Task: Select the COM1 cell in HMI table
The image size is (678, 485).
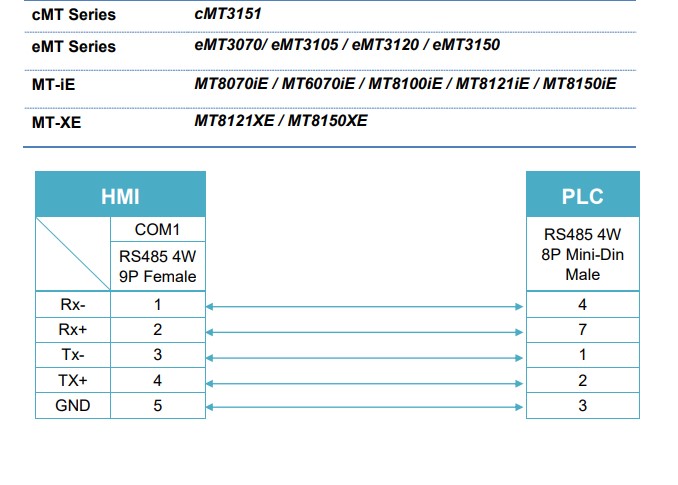Action: point(158,229)
